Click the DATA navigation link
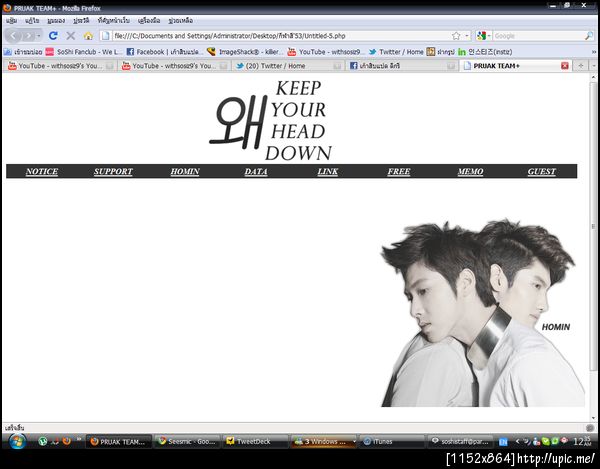600x469 pixels. [x=256, y=171]
